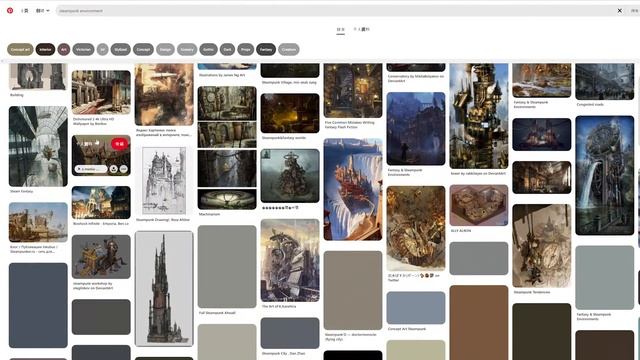This screenshot has width=640, height=360.
Task: Select the Design filter chip
Action: click(x=165, y=49)
